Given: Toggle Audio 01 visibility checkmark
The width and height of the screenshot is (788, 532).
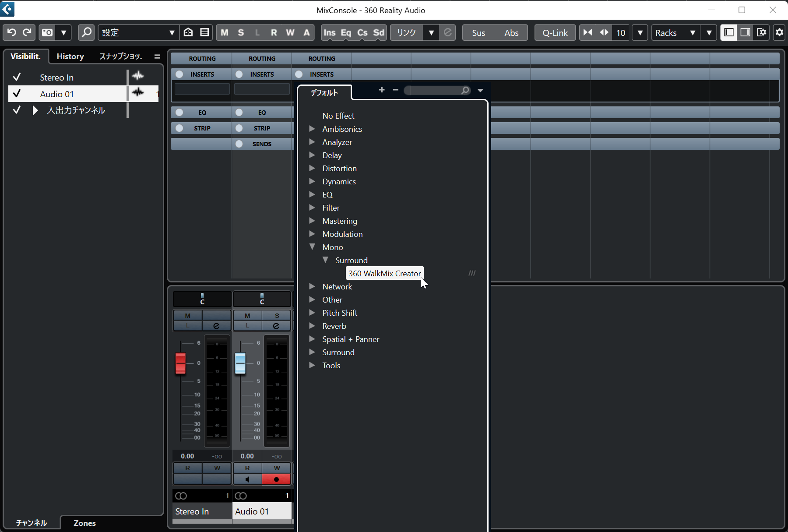Looking at the screenshot, I should pos(17,94).
